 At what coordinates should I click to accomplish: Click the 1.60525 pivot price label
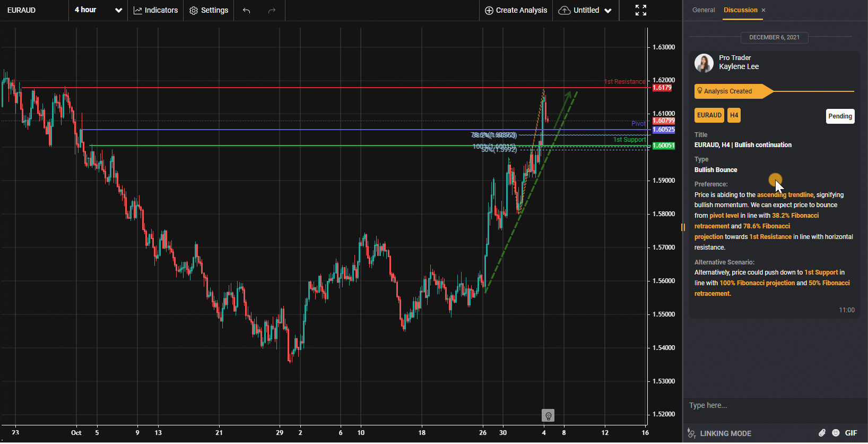[x=664, y=130]
